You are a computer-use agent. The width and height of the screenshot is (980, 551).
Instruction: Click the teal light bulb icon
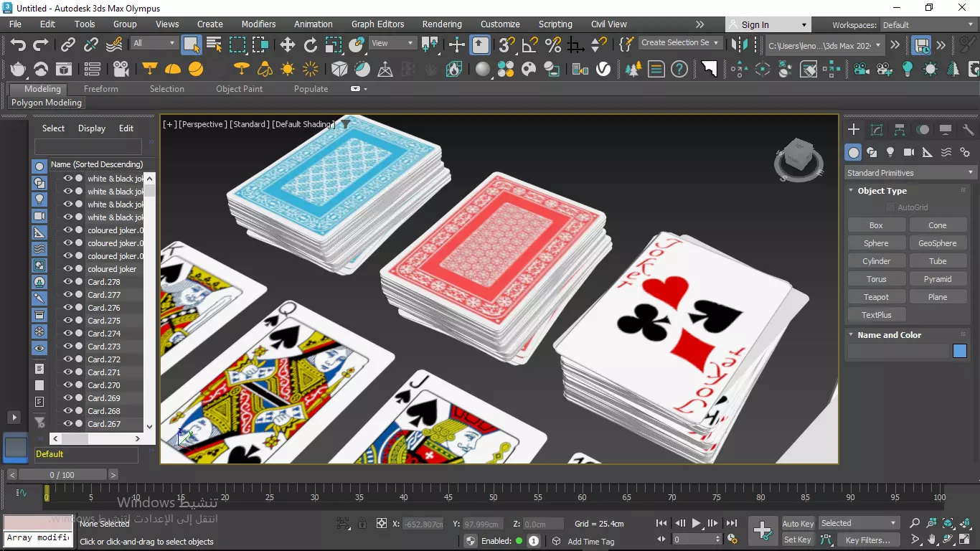(x=907, y=70)
